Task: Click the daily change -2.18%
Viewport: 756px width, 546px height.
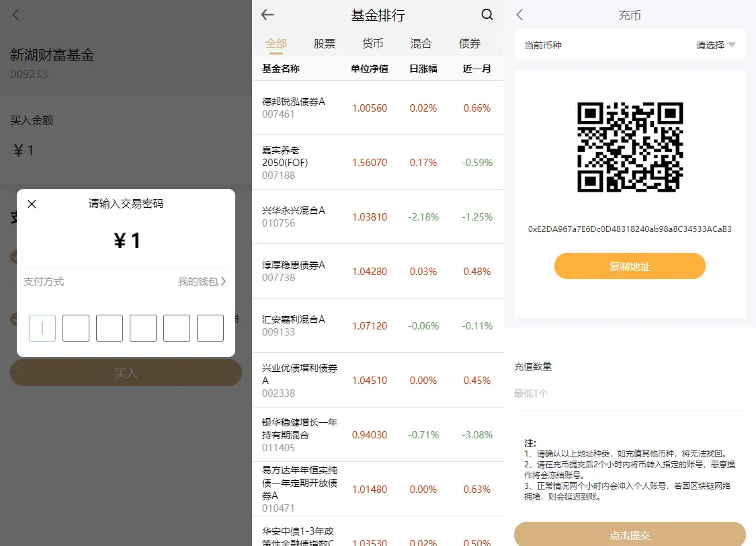Action: [423, 217]
